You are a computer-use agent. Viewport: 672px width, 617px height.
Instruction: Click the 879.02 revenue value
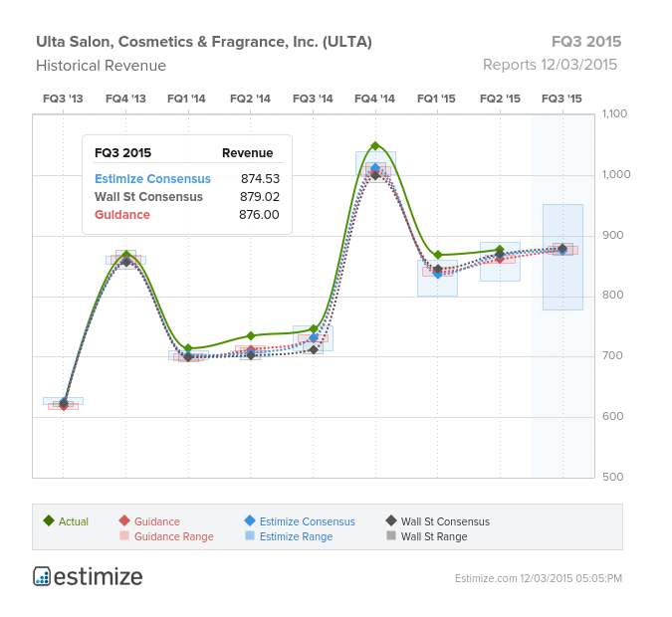point(260,197)
